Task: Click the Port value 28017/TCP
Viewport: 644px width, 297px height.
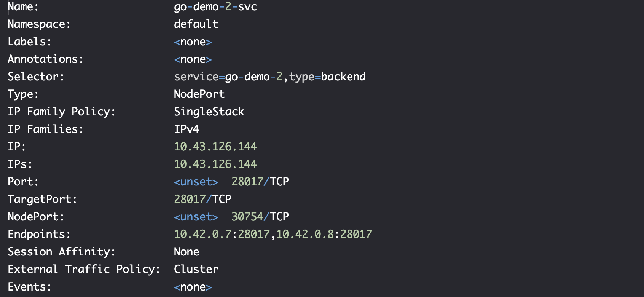Action: (260, 182)
